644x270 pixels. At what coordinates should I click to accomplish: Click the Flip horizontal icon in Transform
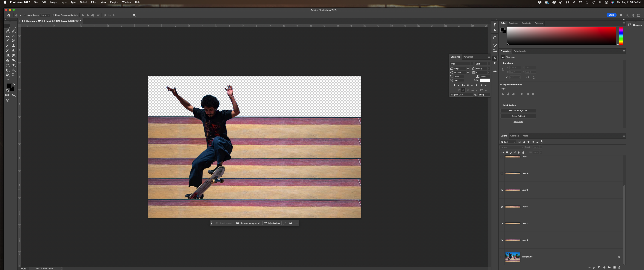[527, 77]
